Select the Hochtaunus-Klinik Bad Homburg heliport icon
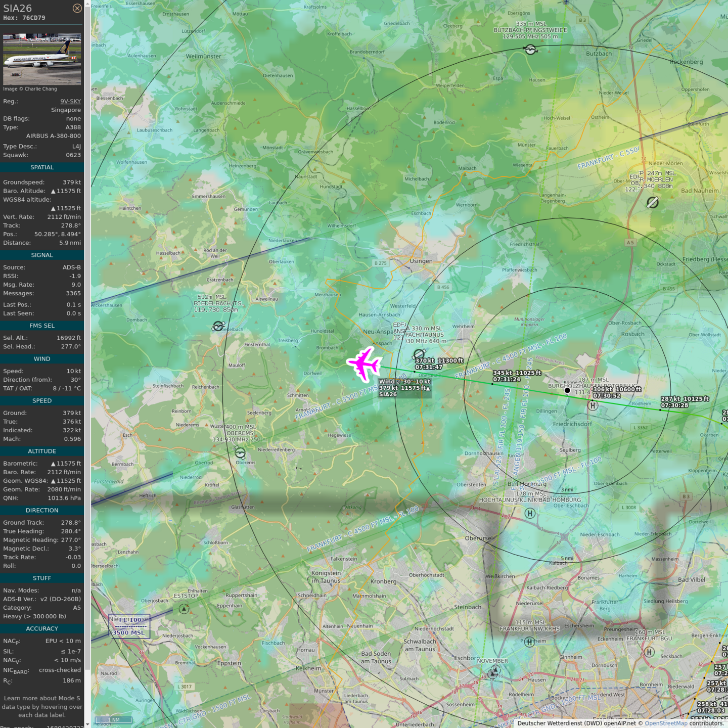 click(x=530, y=514)
